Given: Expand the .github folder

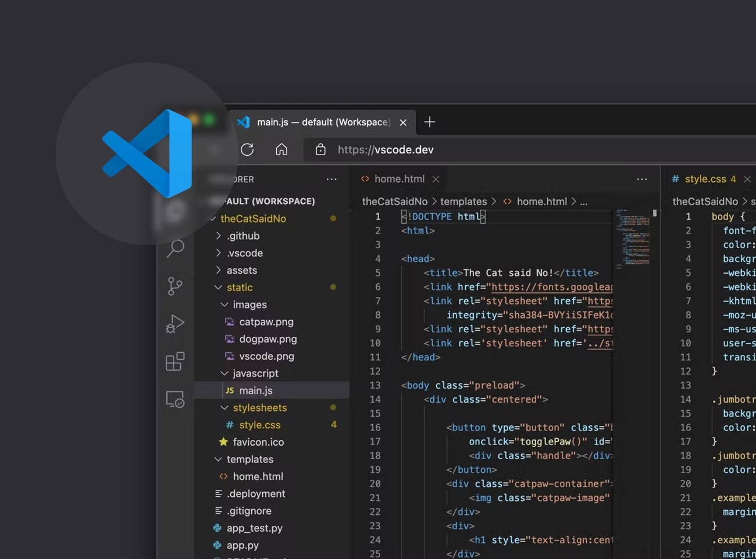Looking at the screenshot, I should 243,236.
